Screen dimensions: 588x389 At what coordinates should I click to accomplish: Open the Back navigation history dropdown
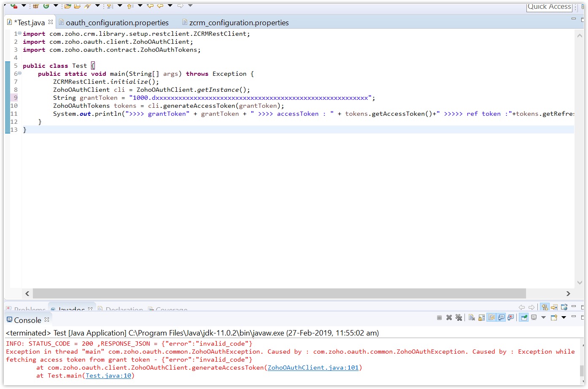coord(170,5)
